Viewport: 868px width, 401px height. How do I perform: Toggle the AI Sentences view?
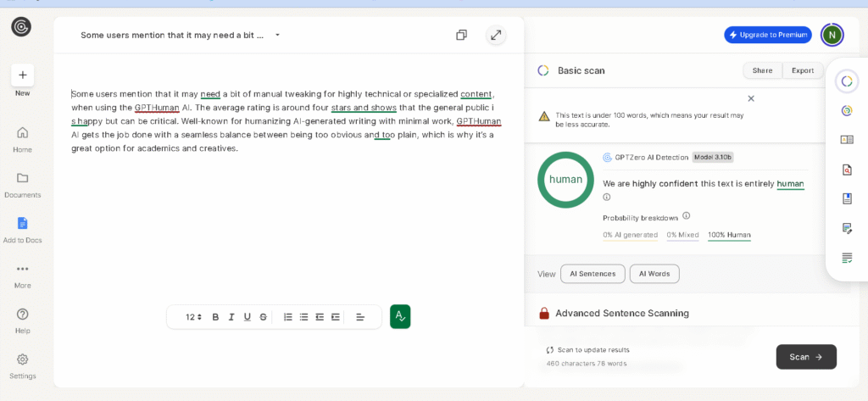point(593,274)
